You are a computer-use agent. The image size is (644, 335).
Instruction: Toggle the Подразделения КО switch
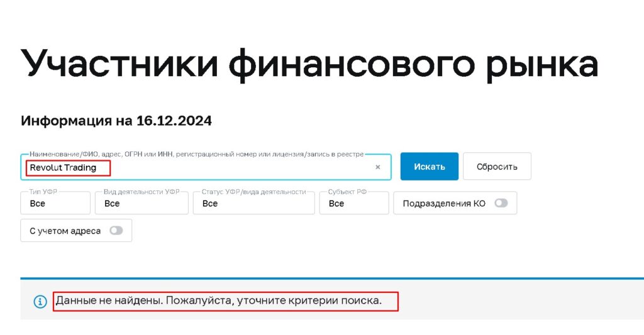(x=501, y=203)
